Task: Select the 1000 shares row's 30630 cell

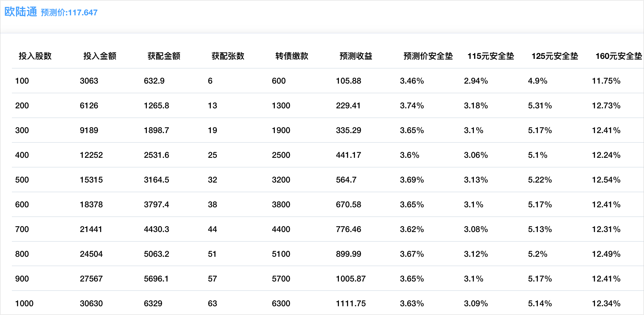Action: (x=91, y=303)
